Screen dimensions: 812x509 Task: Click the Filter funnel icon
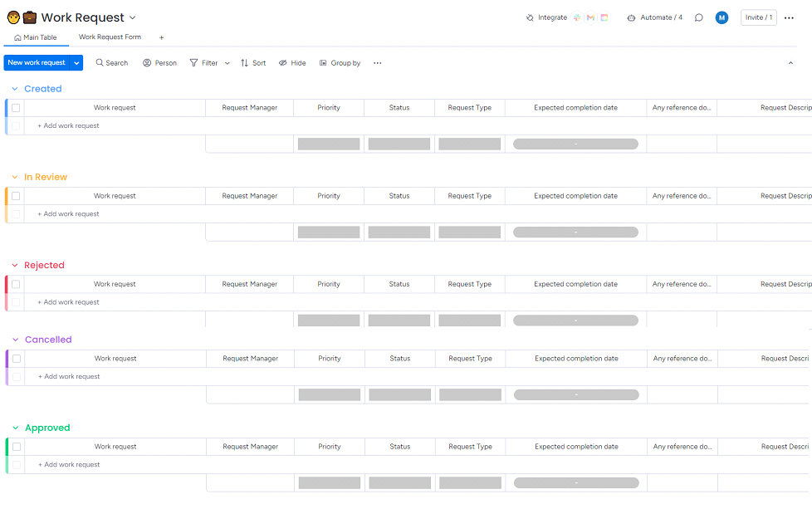(x=193, y=62)
